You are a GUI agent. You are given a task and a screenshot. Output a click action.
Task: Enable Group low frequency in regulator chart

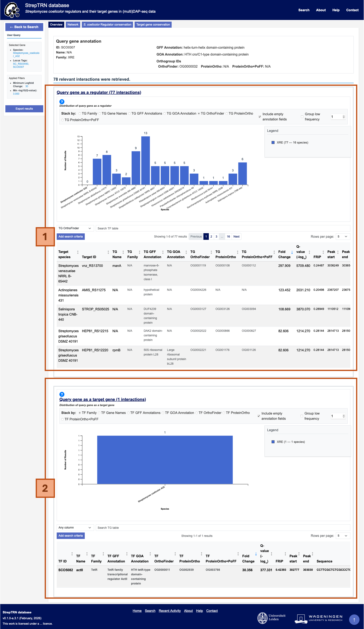tap(302, 117)
